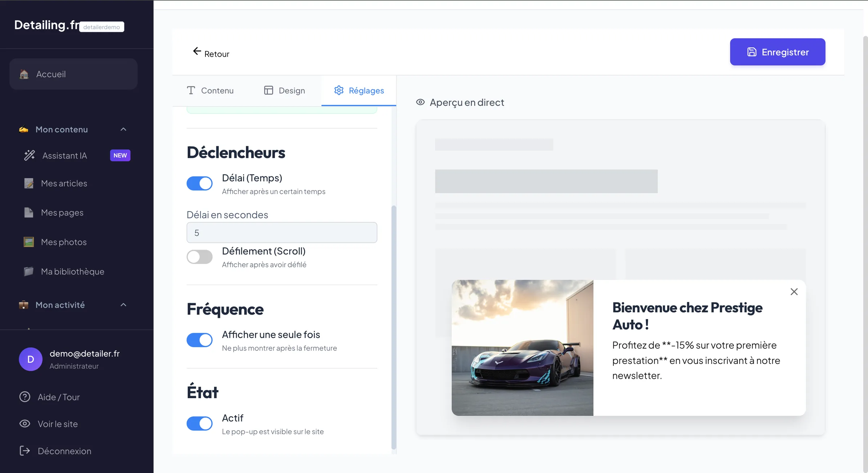Click the Mes pages document icon

pyautogui.click(x=29, y=212)
